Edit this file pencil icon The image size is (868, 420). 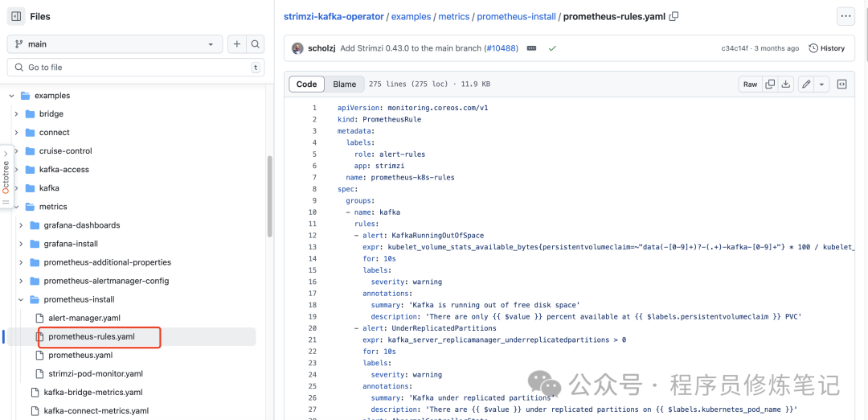[x=807, y=84]
